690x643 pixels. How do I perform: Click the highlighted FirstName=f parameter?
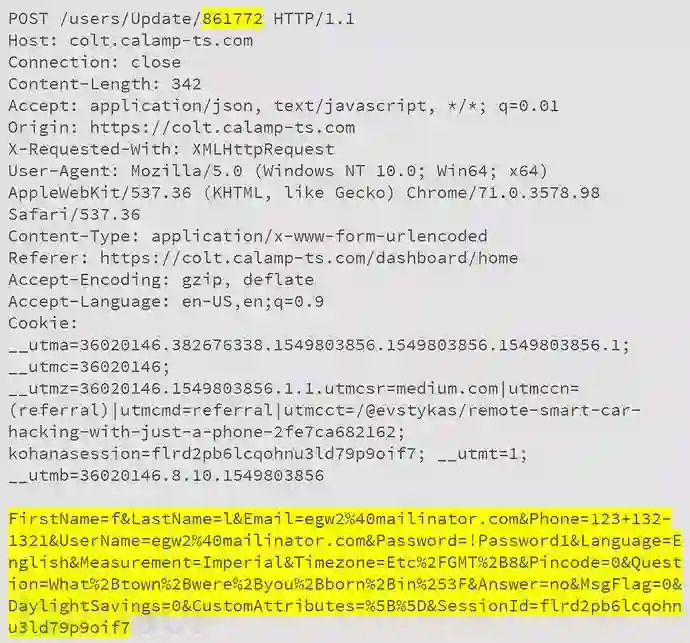point(64,519)
